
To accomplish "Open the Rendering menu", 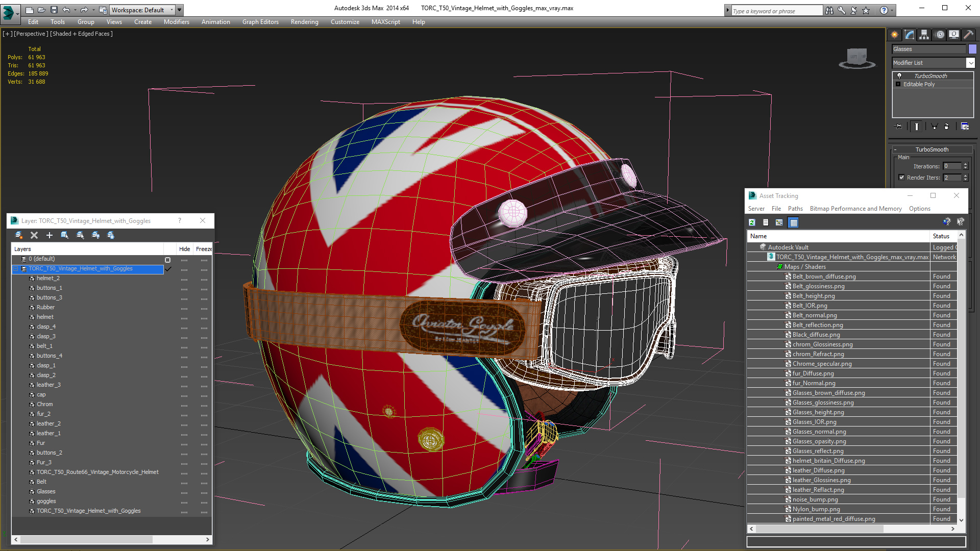I will point(304,22).
